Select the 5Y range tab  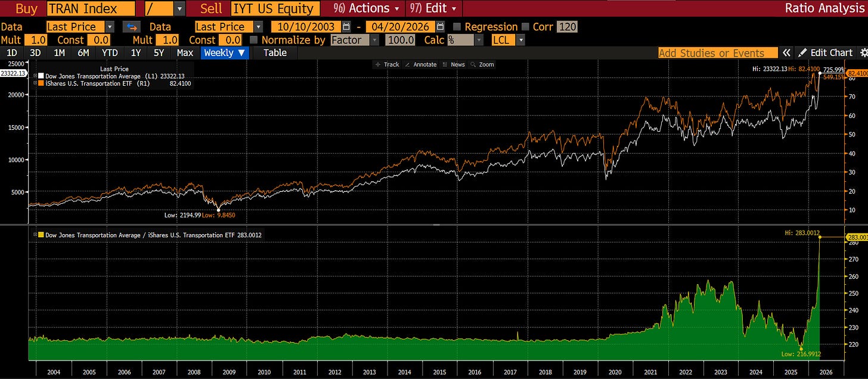pyautogui.click(x=159, y=52)
